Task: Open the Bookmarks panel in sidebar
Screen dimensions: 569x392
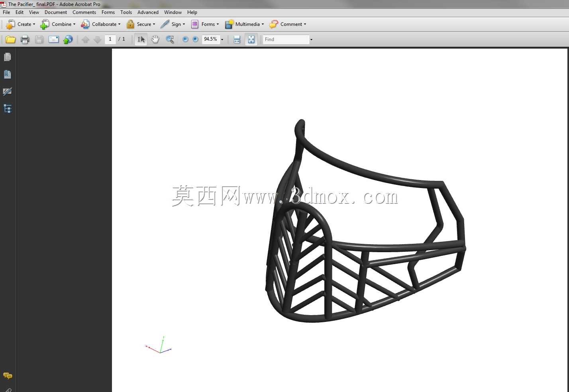Action: (x=8, y=74)
